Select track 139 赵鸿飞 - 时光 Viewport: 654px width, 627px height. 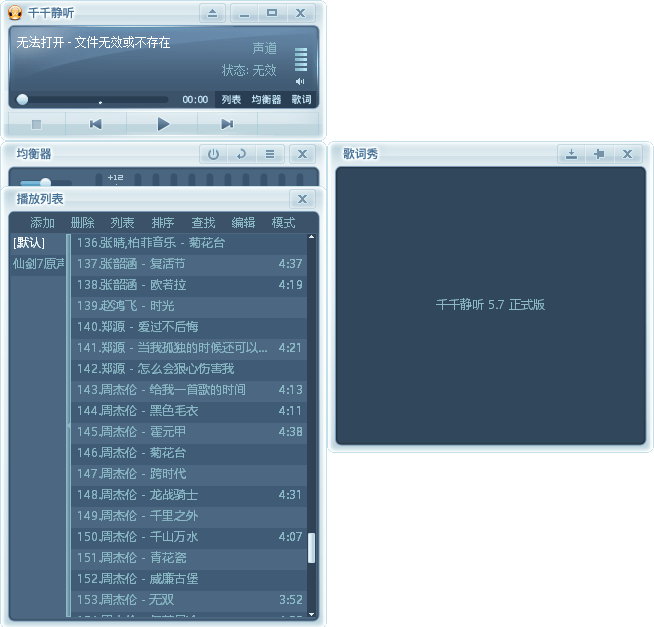(189, 306)
